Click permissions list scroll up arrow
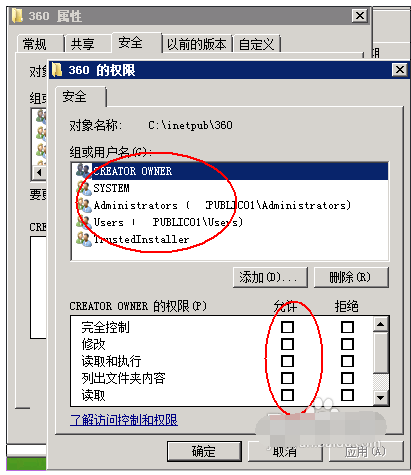The width and height of the screenshot is (411, 475). tap(381, 324)
